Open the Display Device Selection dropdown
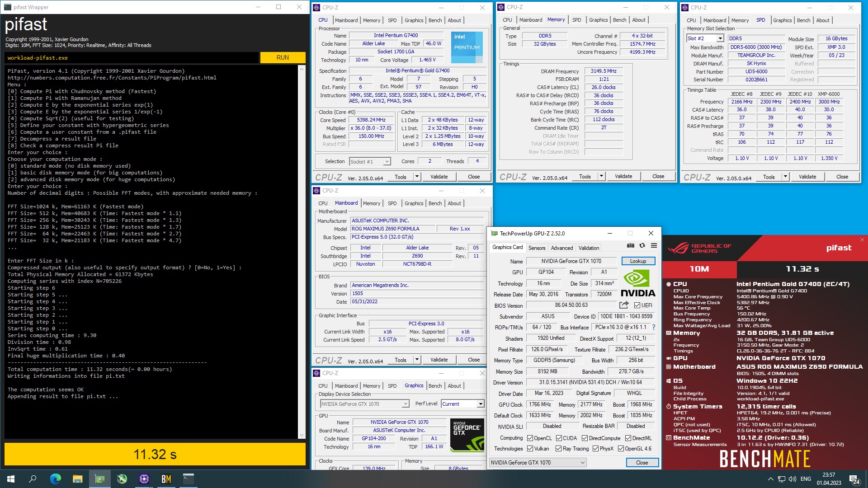The image size is (868, 488). coord(405,404)
